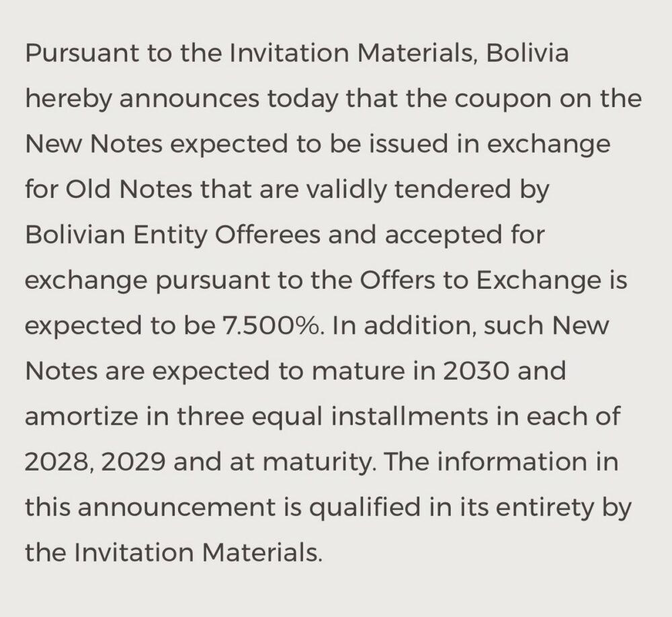Click 'In addition, such New' text

470,325
